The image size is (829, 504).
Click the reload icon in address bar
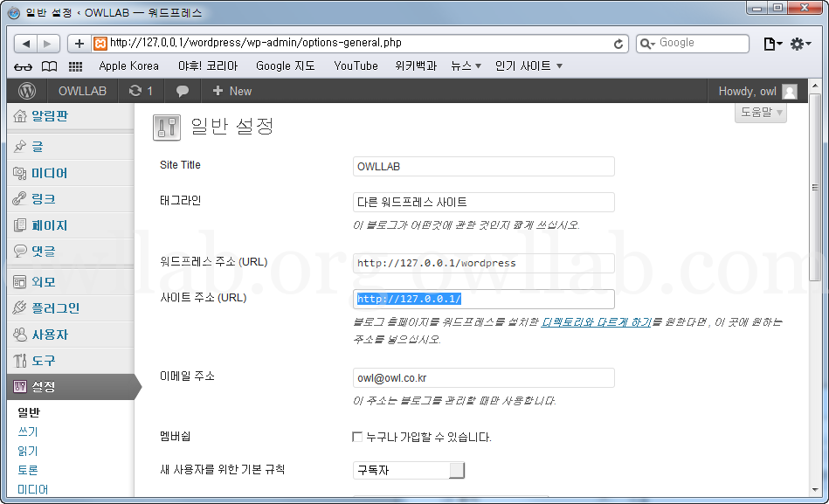click(x=618, y=44)
